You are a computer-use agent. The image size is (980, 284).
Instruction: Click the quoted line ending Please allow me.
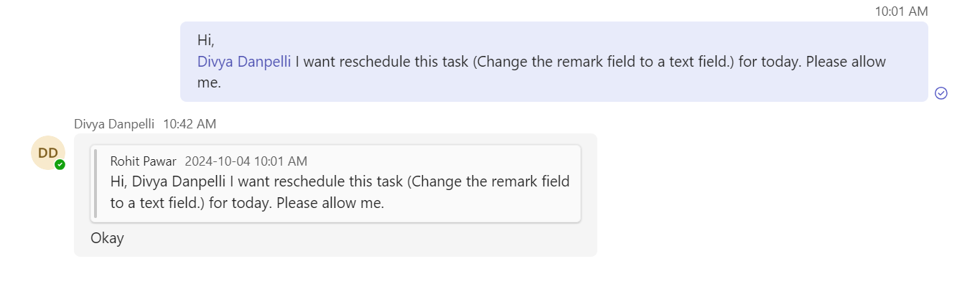tap(248, 203)
